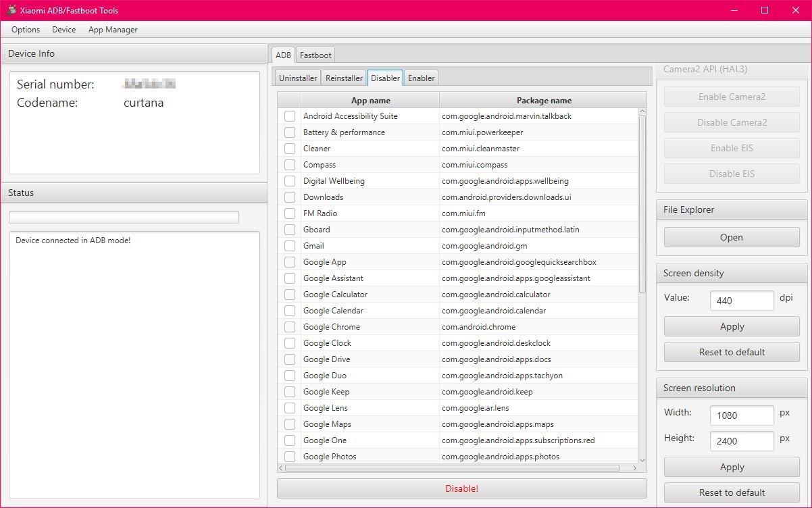Viewport: 812px width, 508px height.
Task: Click the app list vertical scrollbar
Action: point(642,204)
